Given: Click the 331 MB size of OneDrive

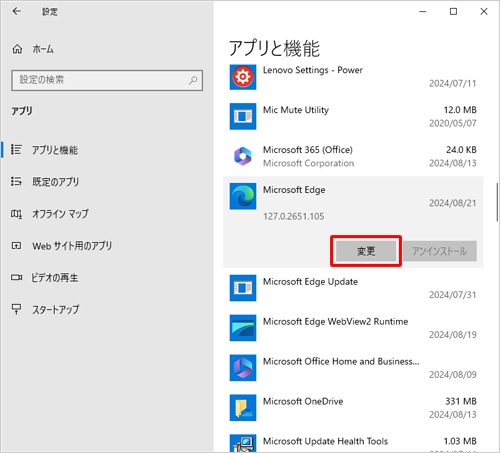Looking at the screenshot, I should click(x=461, y=401).
